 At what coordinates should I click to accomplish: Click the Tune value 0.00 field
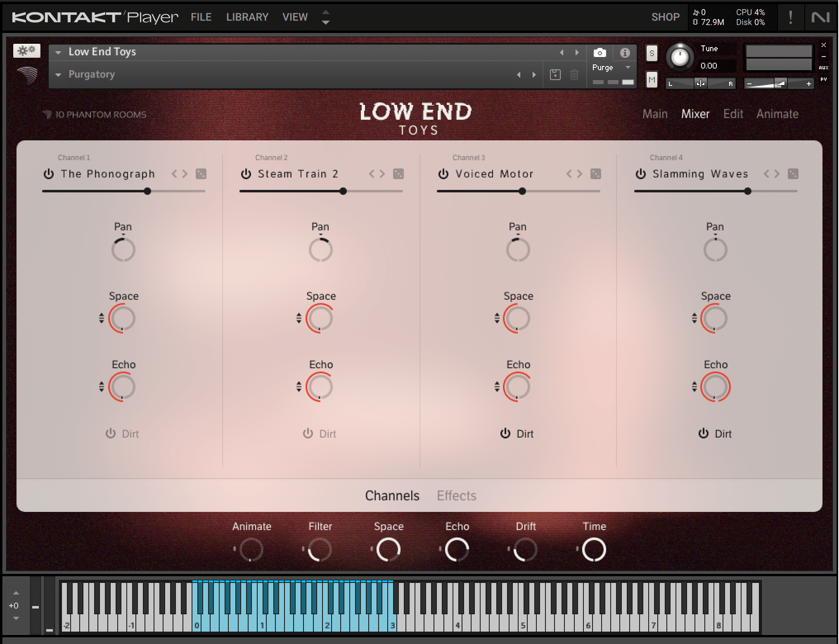[717, 66]
